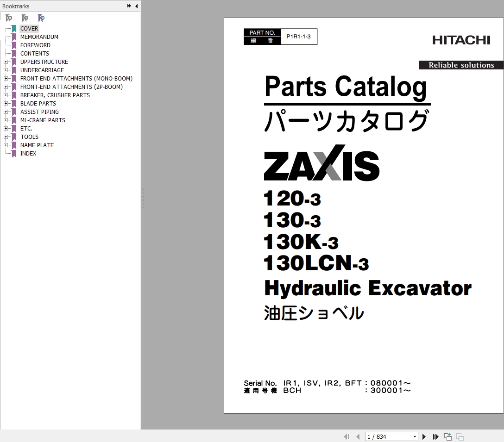Click the next view icon
The width and height of the screenshot is (504, 442).
click(x=460, y=436)
